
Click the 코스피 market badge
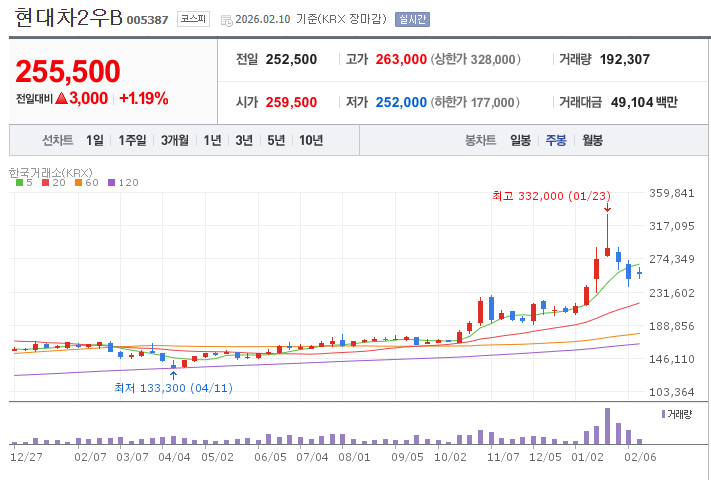click(x=193, y=19)
